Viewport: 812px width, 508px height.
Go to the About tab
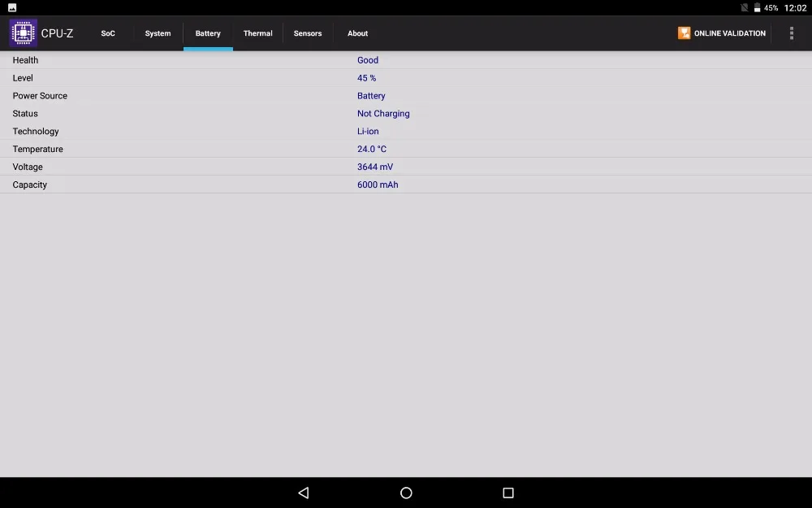pyautogui.click(x=358, y=33)
